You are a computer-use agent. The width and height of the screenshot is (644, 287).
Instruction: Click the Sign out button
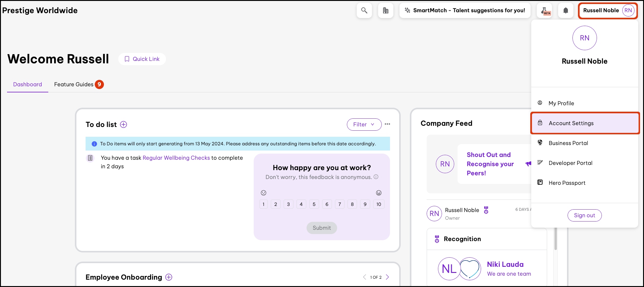tap(584, 215)
